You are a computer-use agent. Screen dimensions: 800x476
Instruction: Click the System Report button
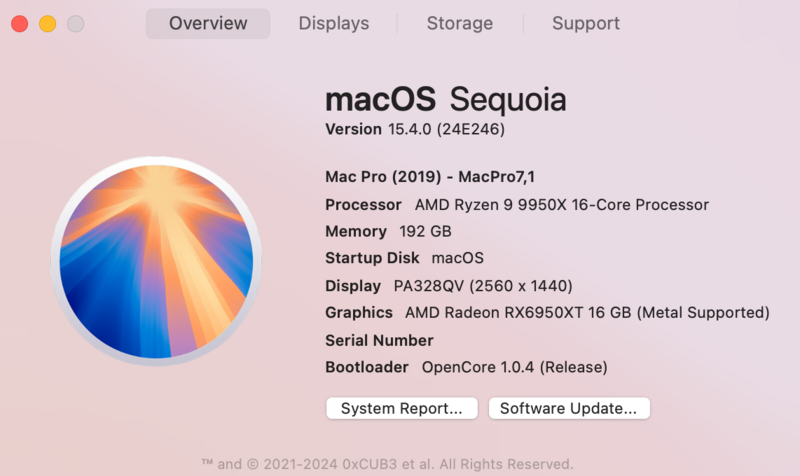pos(402,408)
